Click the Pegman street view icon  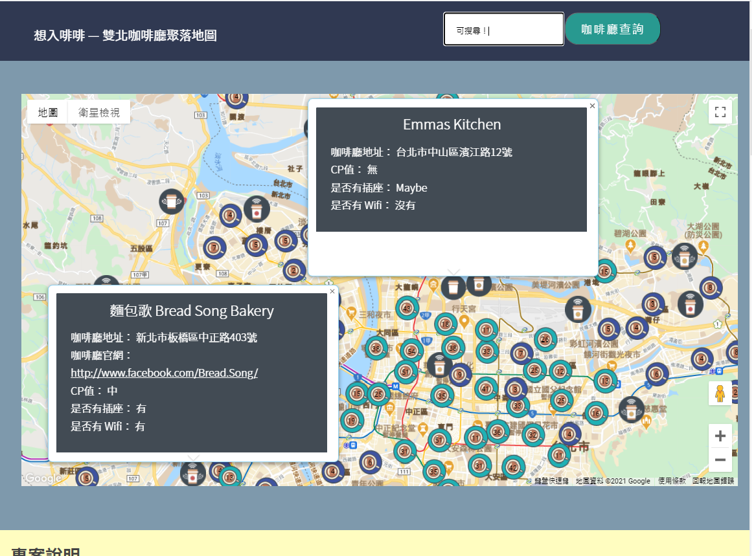coord(720,393)
